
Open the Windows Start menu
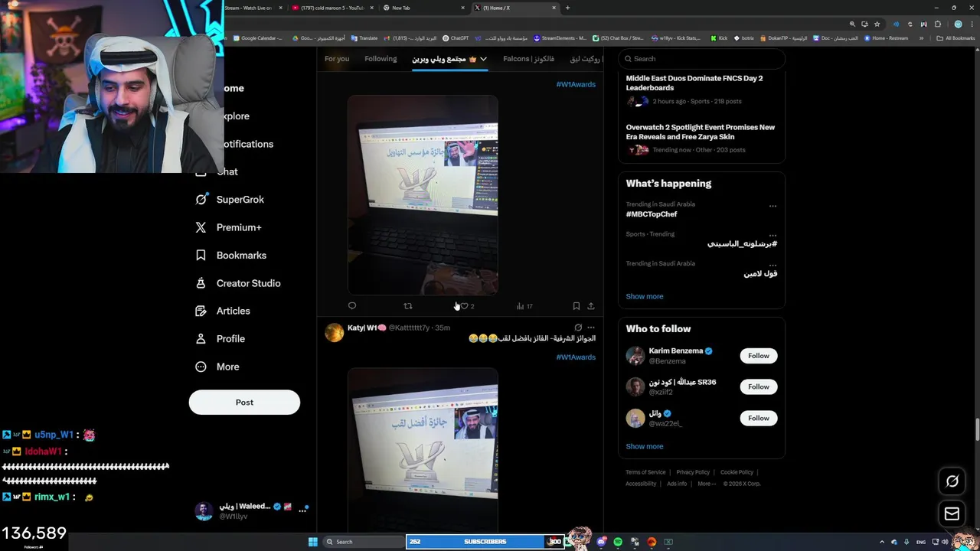point(312,542)
